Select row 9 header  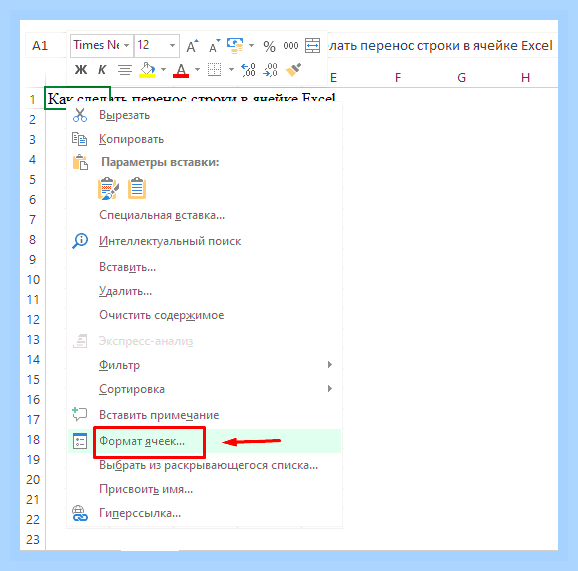33,260
